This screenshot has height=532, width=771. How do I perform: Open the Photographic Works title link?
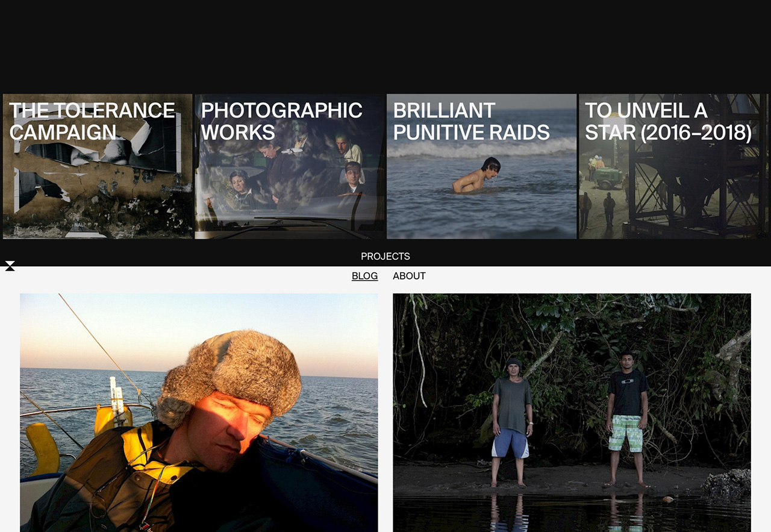[x=281, y=121]
